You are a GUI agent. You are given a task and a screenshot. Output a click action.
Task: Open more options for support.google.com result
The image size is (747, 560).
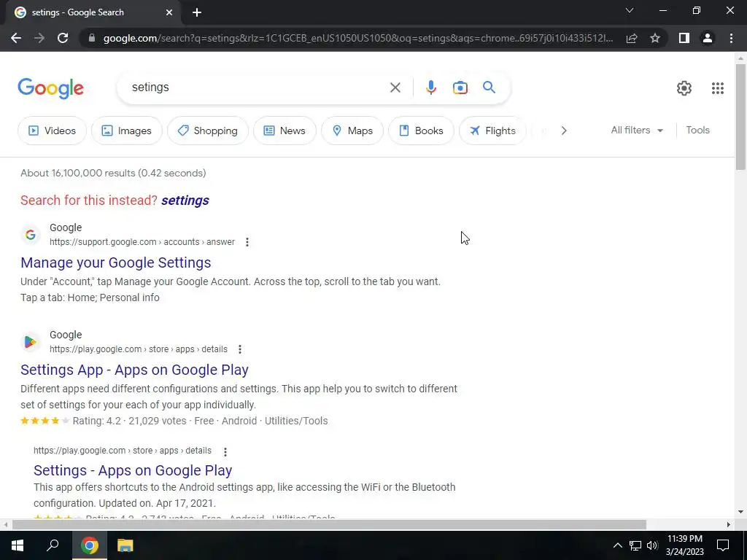coord(247,242)
